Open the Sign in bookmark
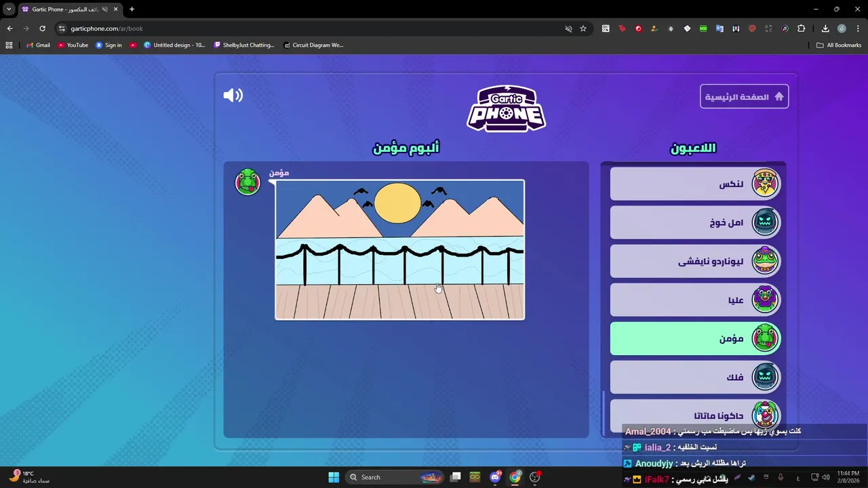The width and height of the screenshot is (868, 488). pyautogui.click(x=108, y=45)
